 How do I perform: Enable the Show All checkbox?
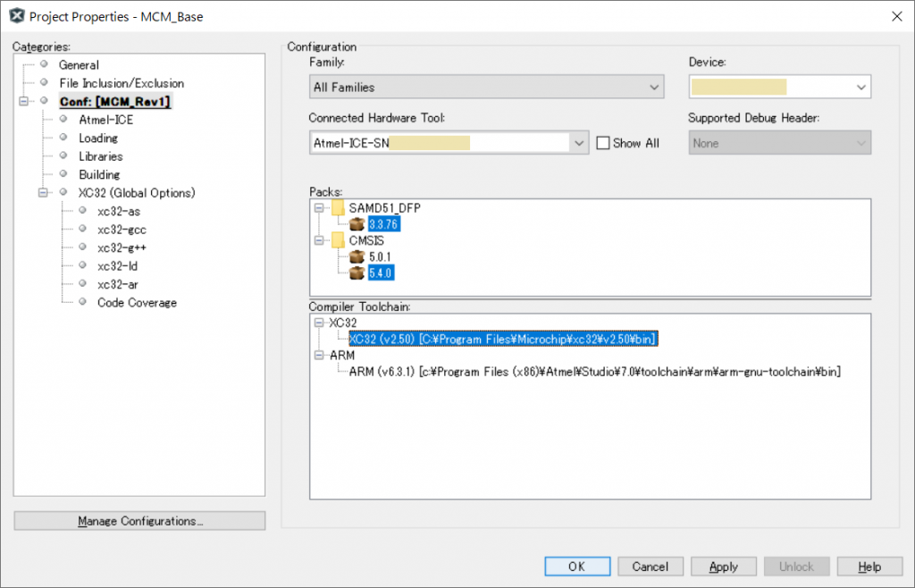(603, 143)
